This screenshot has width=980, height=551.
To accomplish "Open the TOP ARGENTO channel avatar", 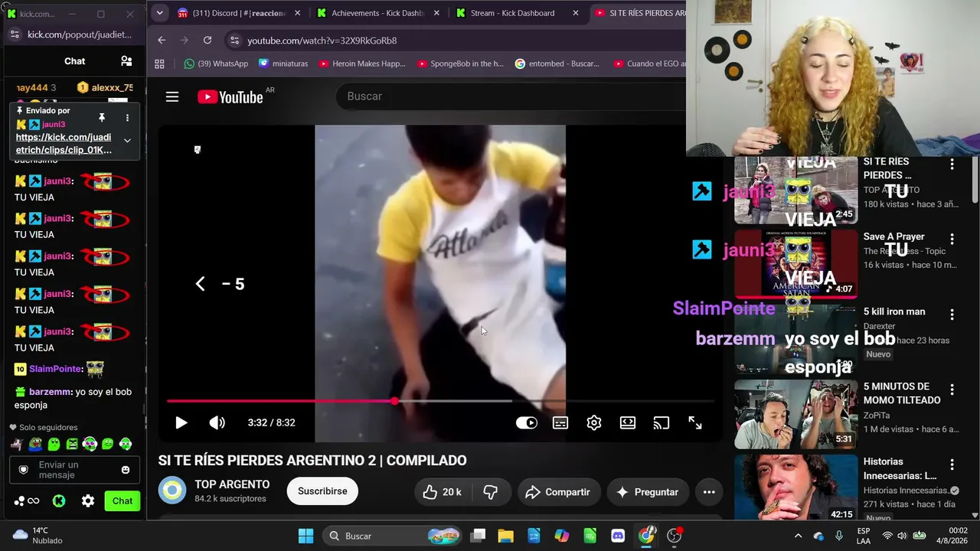I will 172,491.
